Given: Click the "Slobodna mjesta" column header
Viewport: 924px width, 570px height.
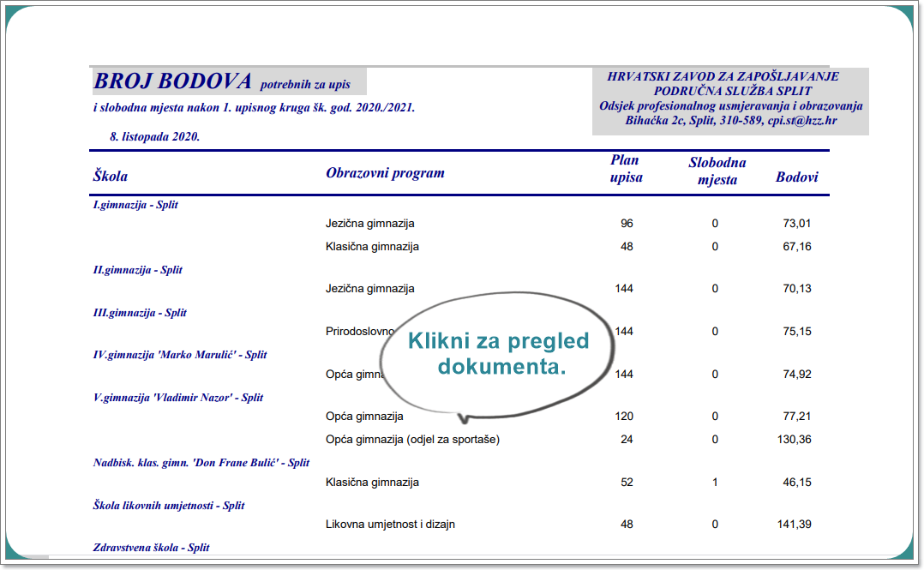Looking at the screenshot, I should tap(717, 171).
